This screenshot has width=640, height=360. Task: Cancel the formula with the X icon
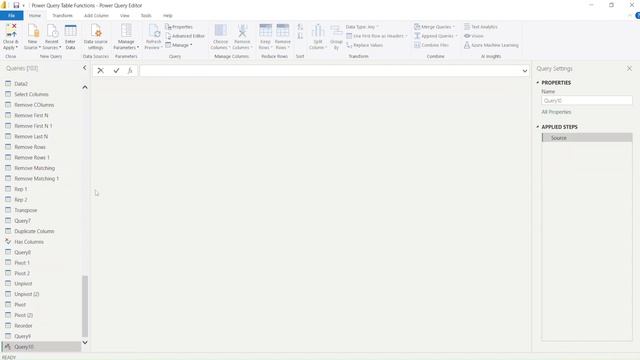(x=100, y=71)
